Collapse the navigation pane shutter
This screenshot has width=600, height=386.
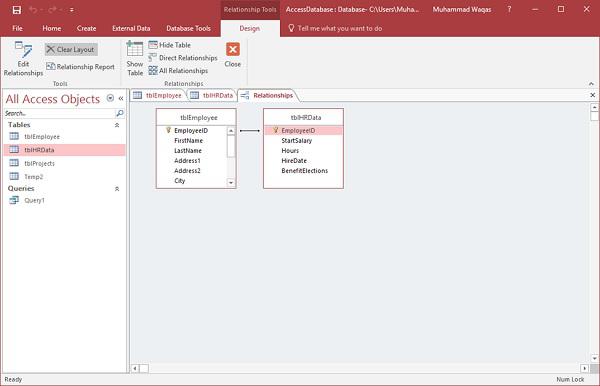121,98
